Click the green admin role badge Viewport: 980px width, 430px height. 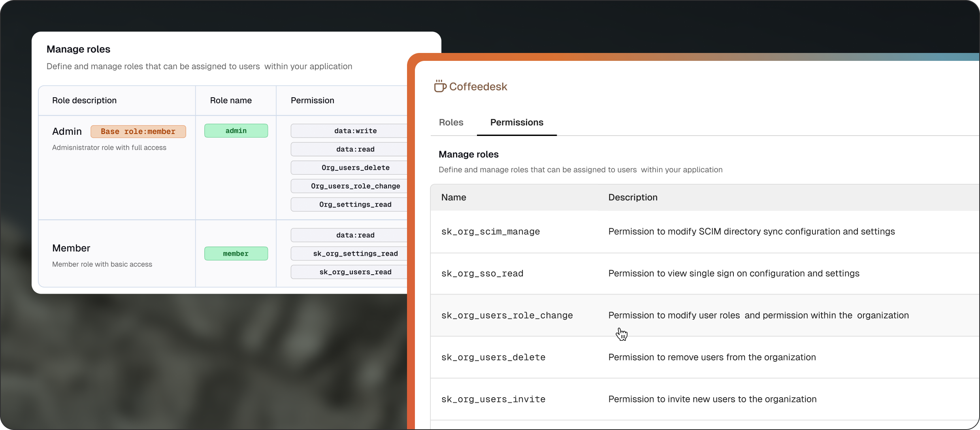(x=236, y=131)
